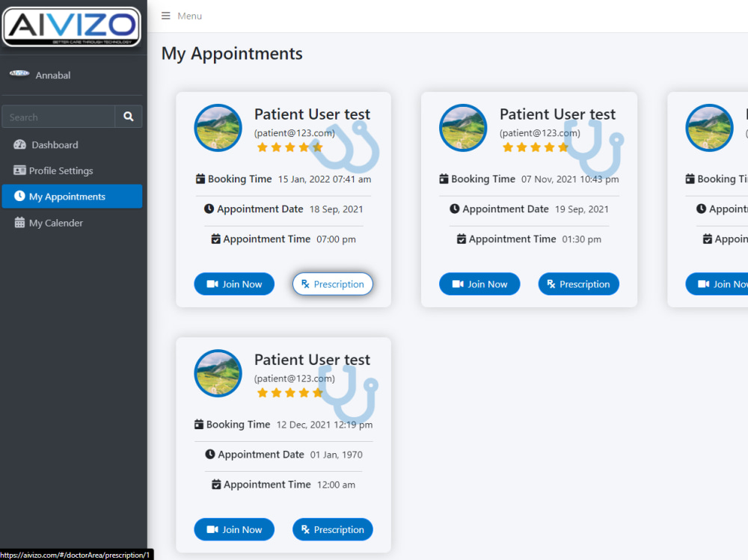
Task: Click patient photo in 15 Jan, 2022 booking card
Action: [x=218, y=128]
